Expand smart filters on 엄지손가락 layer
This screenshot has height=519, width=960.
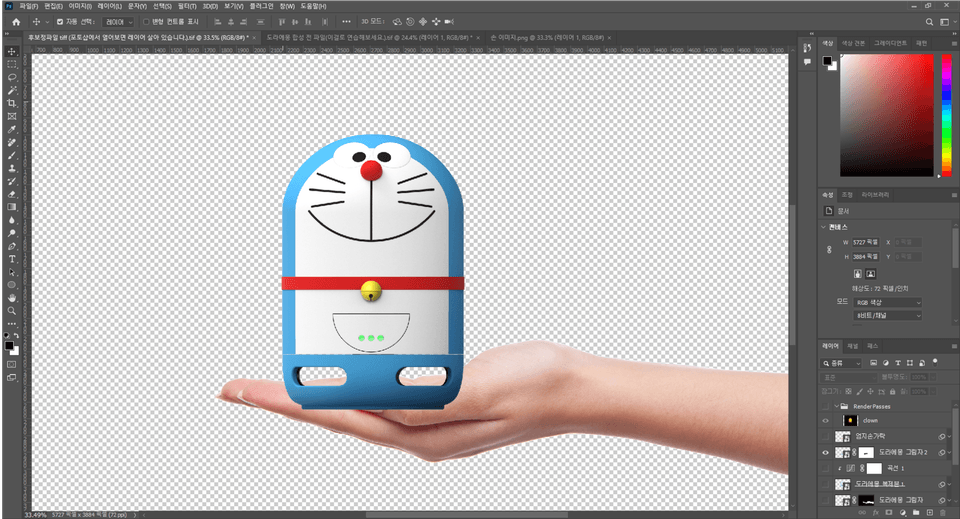pyautogui.click(x=949, y=436)
